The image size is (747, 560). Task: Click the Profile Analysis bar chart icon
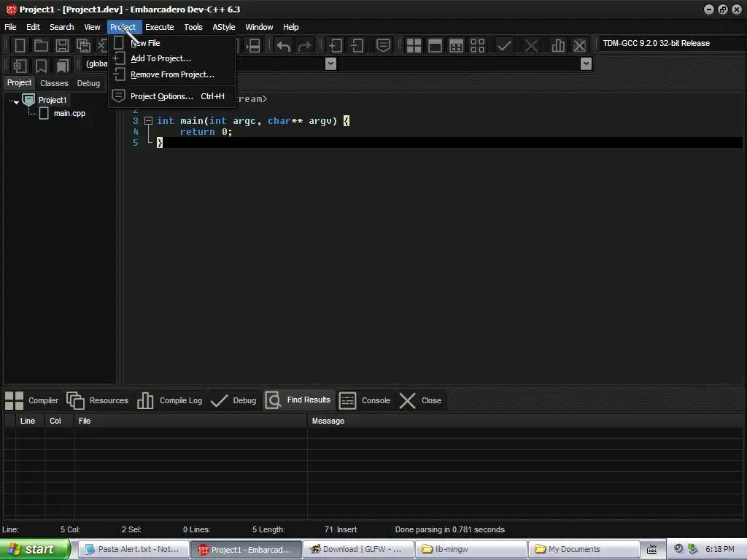pos(558,46)
